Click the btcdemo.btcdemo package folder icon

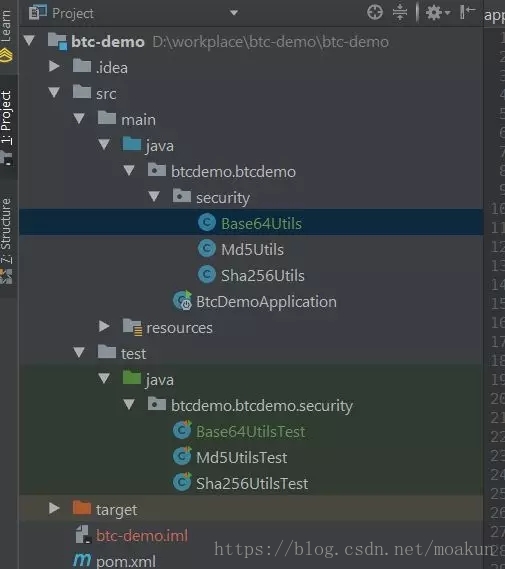tap(157, 170)
